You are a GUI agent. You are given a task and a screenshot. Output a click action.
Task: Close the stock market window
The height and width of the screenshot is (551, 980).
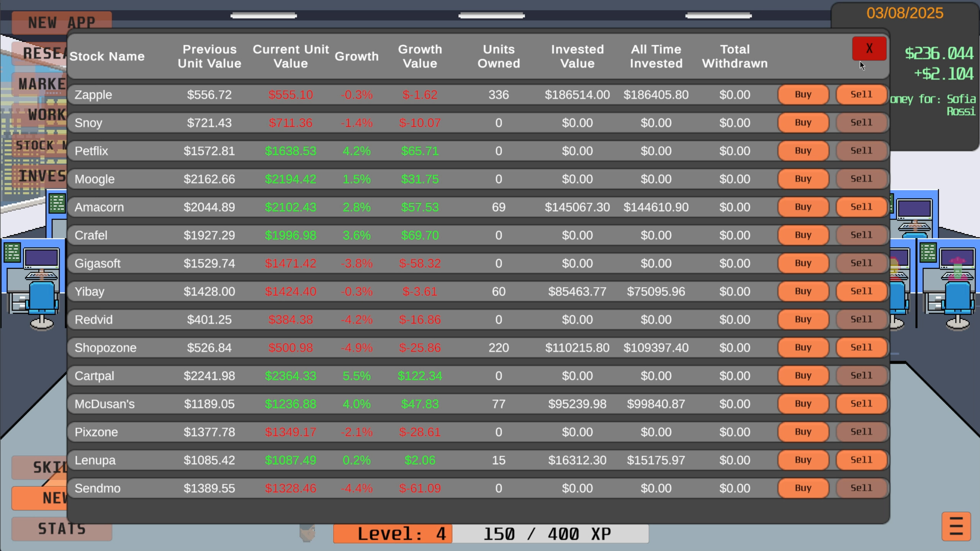(x=869, y=48)
